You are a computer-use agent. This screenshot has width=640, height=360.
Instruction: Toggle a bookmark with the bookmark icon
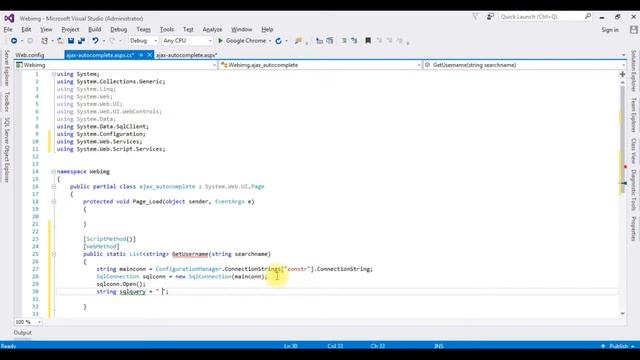click(x=368, y=41)
